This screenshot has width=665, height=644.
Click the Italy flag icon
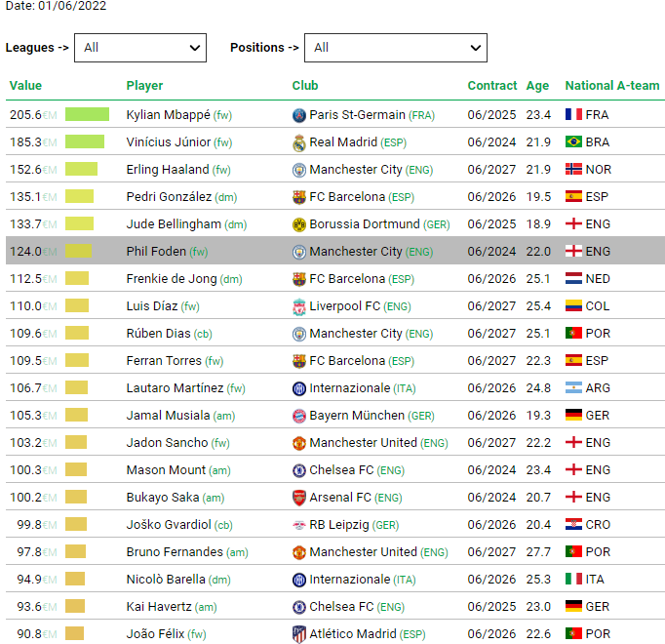[x=573, y=579]
